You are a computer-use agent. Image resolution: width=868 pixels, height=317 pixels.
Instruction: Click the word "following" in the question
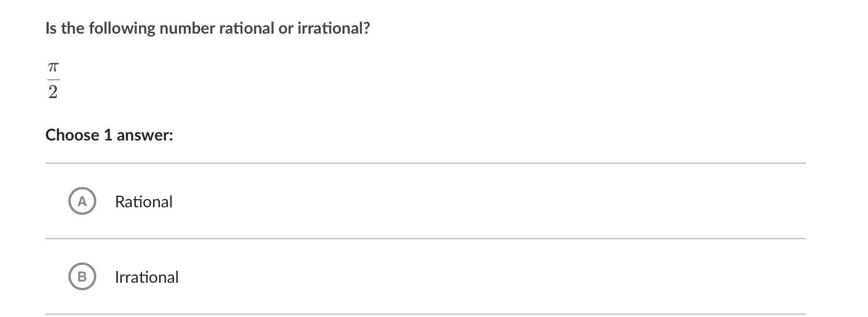122,28
